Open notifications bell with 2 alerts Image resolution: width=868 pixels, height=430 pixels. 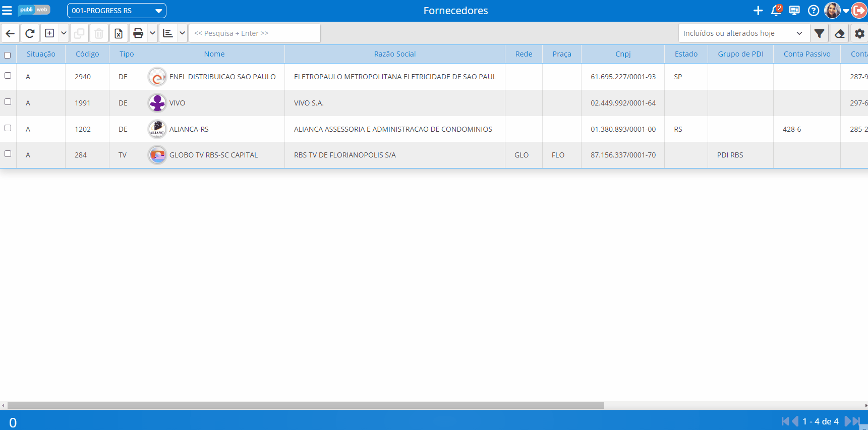tap(776, 10)
